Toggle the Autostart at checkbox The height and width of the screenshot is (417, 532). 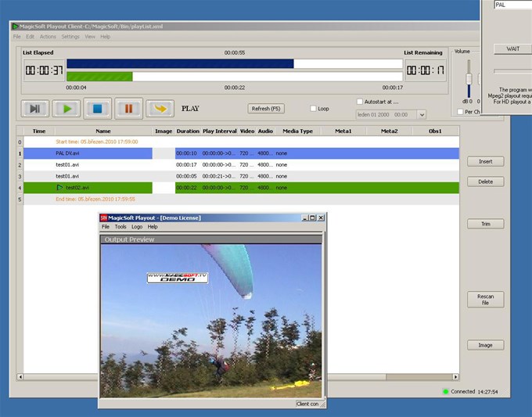360,102
